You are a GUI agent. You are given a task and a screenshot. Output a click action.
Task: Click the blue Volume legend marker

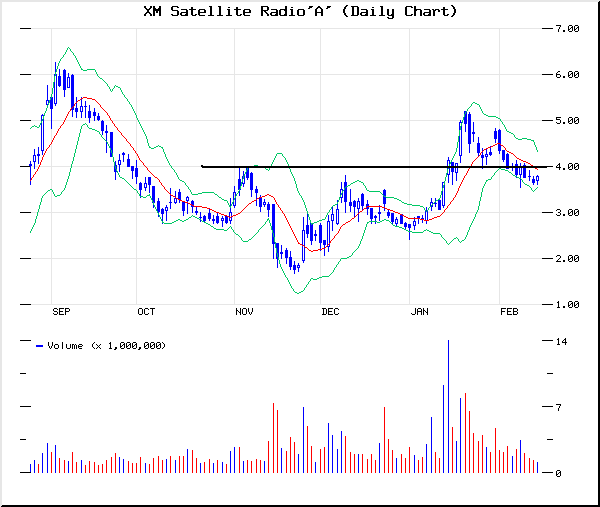[39, 346]
